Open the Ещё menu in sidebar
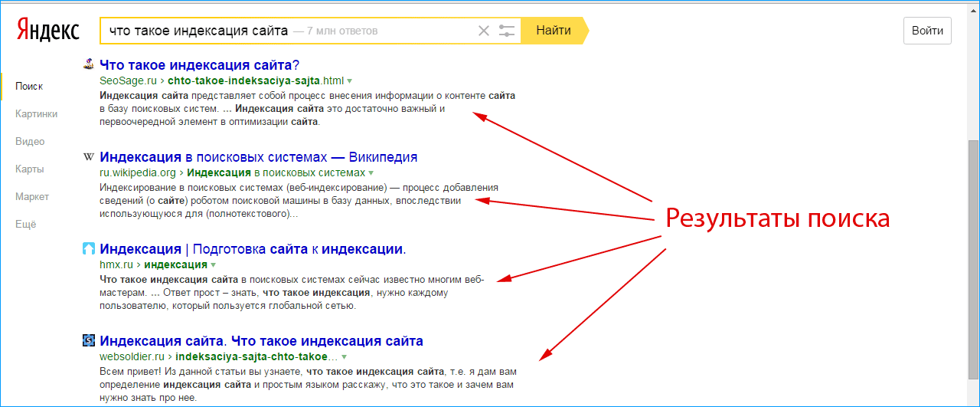 coord(25,225)
